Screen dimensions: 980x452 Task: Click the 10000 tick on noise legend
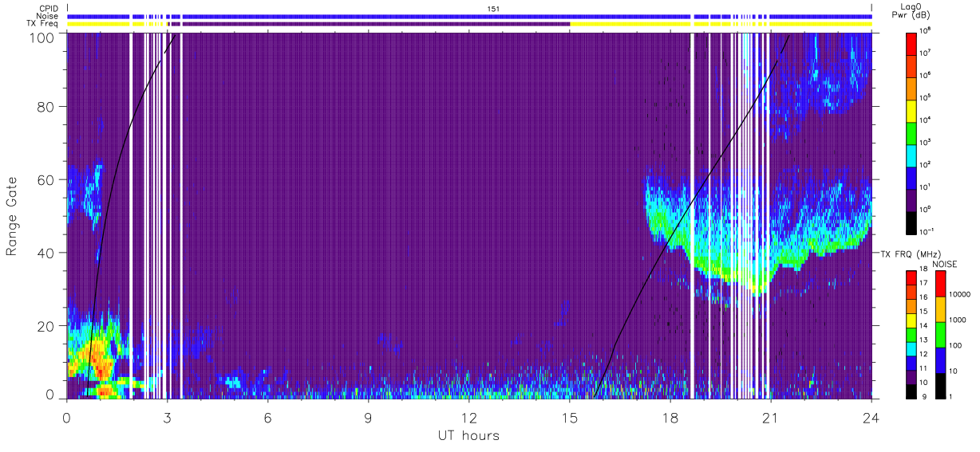(x=962, y=293)
